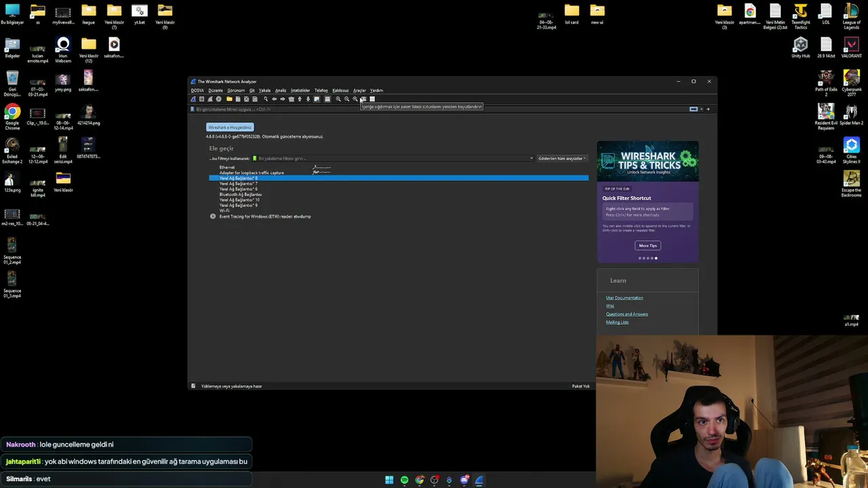This screenshot has width=868, height=488.
Task: Open the Windows Start menu
Action: (389, 480)
